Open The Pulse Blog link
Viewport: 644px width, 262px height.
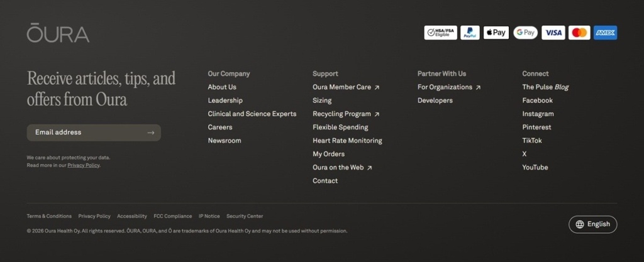pyautogui.click(x=545, y=87)
